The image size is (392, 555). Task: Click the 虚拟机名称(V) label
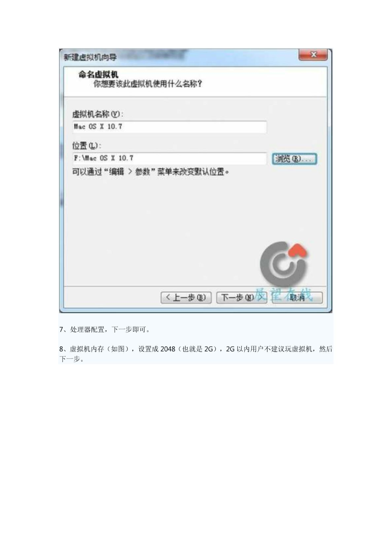(x=98, y=114)
